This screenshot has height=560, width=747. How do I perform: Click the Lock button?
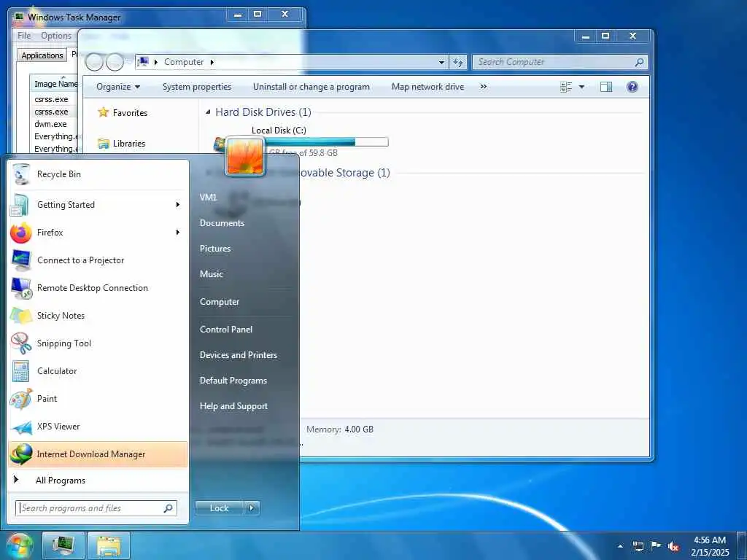pos(220,508)
